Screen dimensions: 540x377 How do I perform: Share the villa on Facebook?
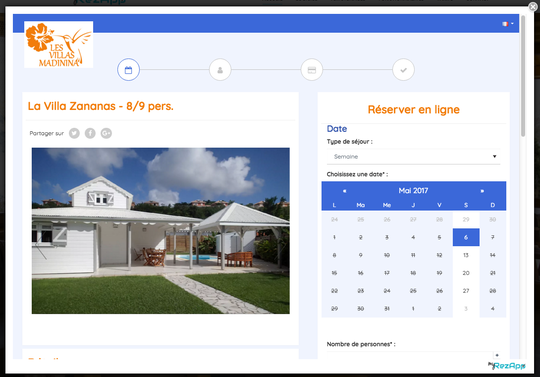[90, 133]
